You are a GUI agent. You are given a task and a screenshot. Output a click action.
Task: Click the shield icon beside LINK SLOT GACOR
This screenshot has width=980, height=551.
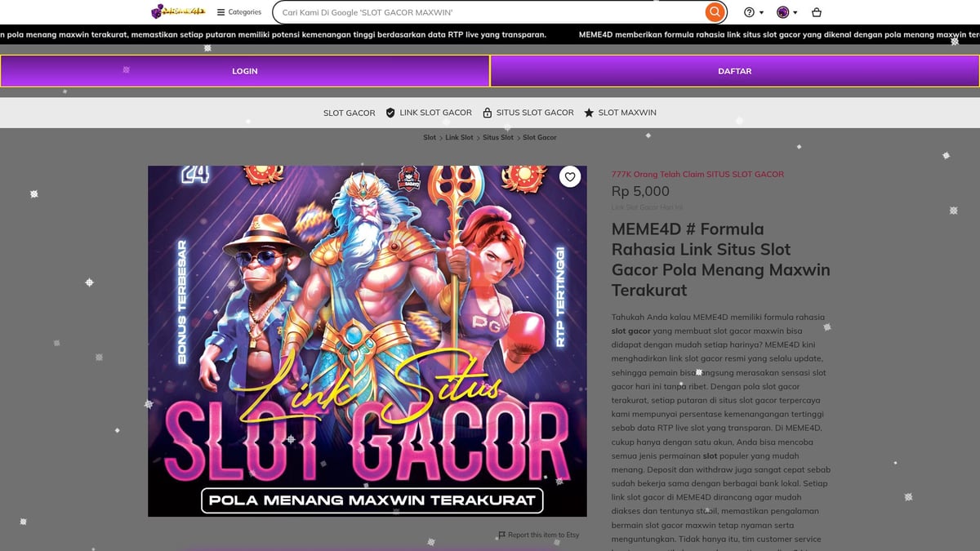[390, 113]
